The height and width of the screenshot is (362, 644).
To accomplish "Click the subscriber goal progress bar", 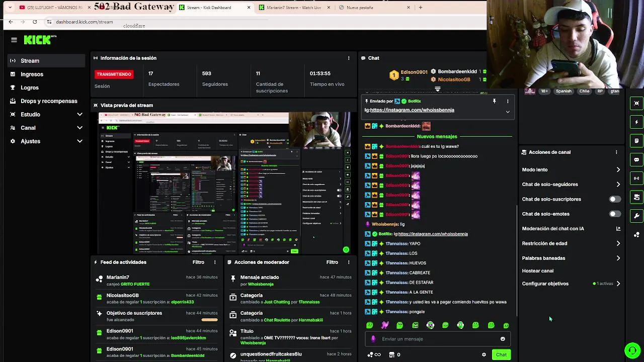I will pyautogui.click(x=209, y=320).
